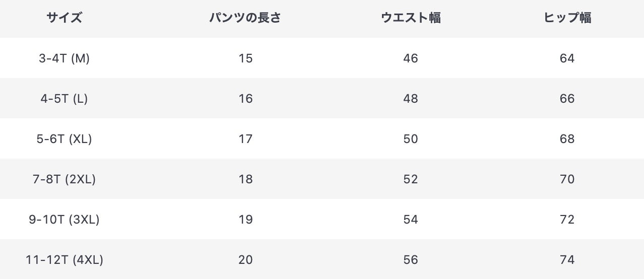Click hip width value 64
Screen dimensions: 644x279
pyautogui.click(x=567, y=58)
